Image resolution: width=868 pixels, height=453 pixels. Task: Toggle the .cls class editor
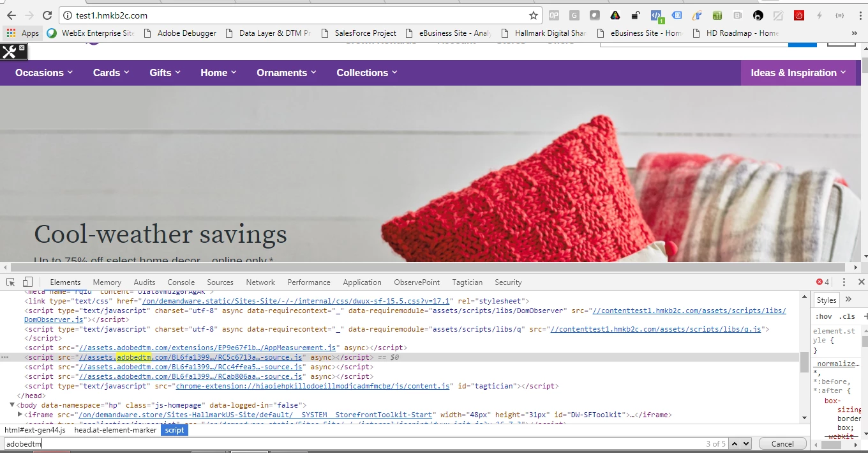(847, 316)
